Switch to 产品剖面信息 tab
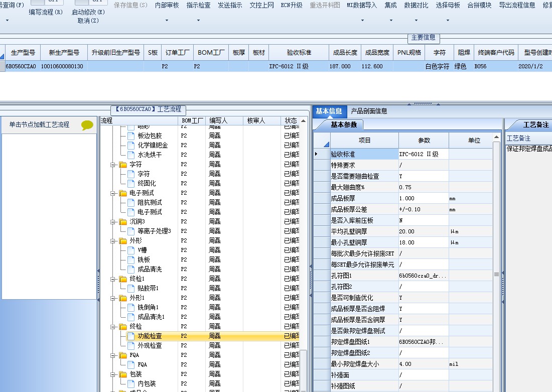Screen dimensions: 552x392 click(x=369, y=111)
